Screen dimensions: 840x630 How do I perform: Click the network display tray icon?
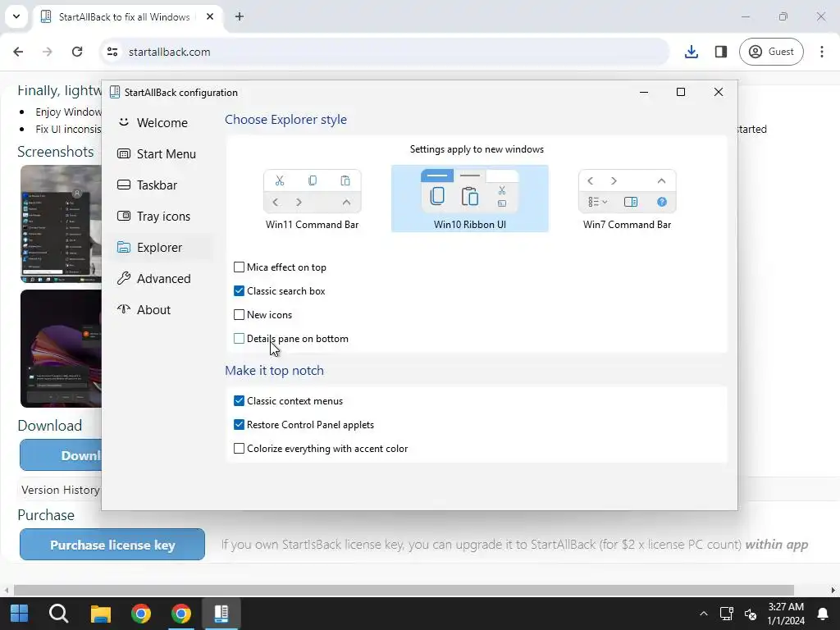pos(727,614)
